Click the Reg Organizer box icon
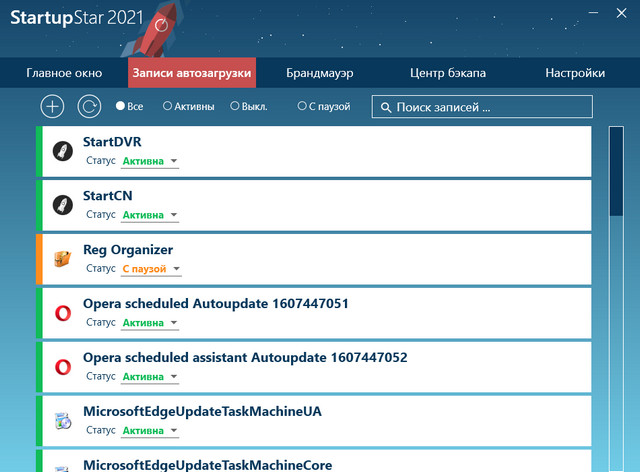The image size is (640, 472). pos(63,259)
